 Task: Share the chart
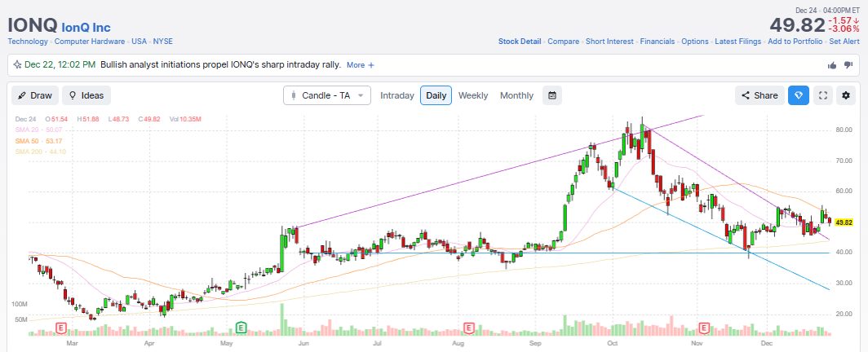tap(759, 95)
